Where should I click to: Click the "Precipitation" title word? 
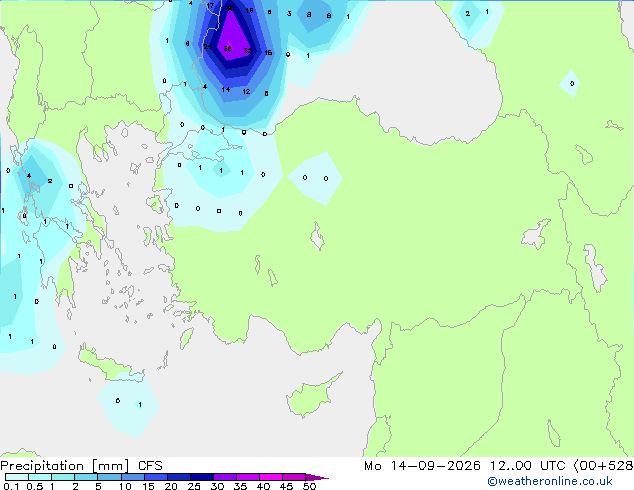[x=42, y=466]
